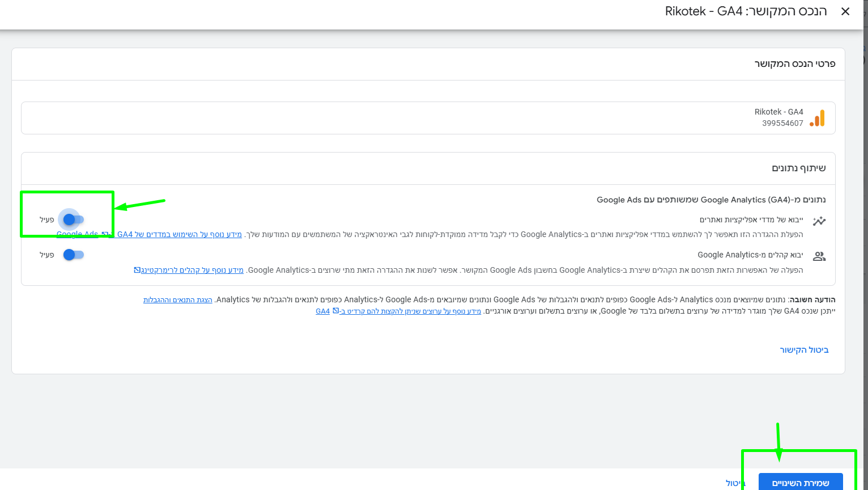Open link about using GA4 metrics in Google Ads
Image resolution: width=868 pixels, height=490 pixels.
pos(149,234)
